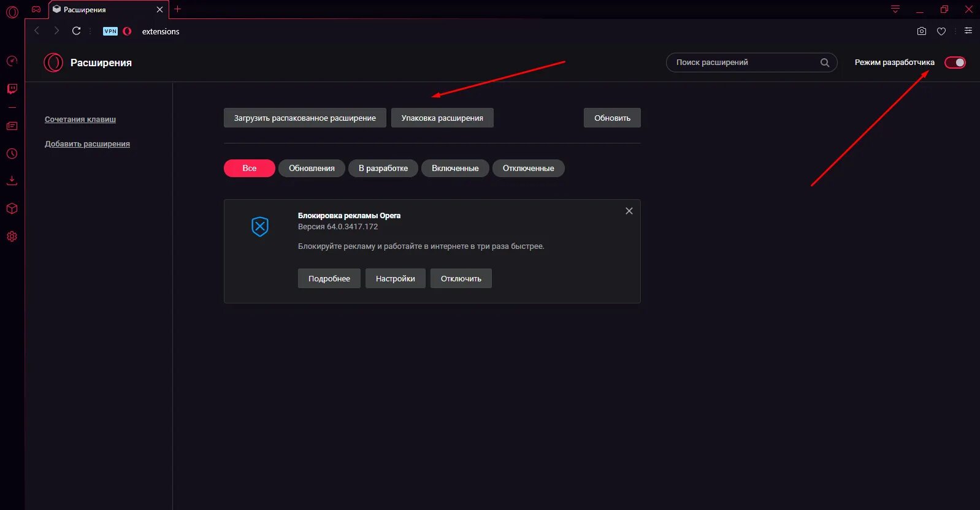This screenshot has height=510, width=980.
Task: Focus the Поиск расширений search field
Action: (751, 63)
